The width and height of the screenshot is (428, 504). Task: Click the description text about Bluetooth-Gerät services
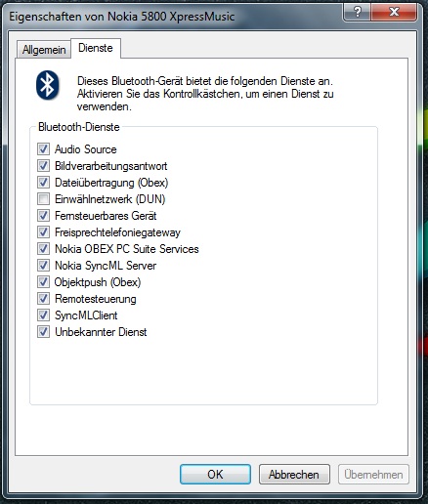(205, 94)
